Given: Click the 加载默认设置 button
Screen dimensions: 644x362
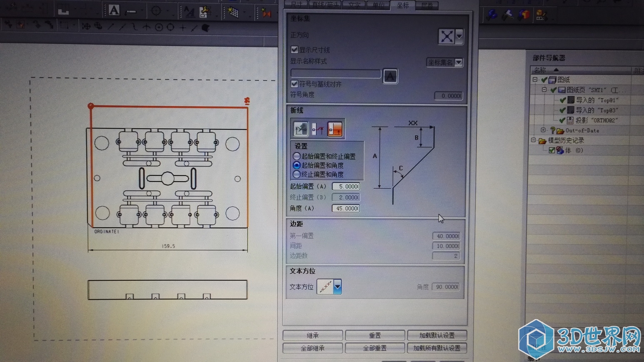Looking at the screenshot, I should (437, 335).
